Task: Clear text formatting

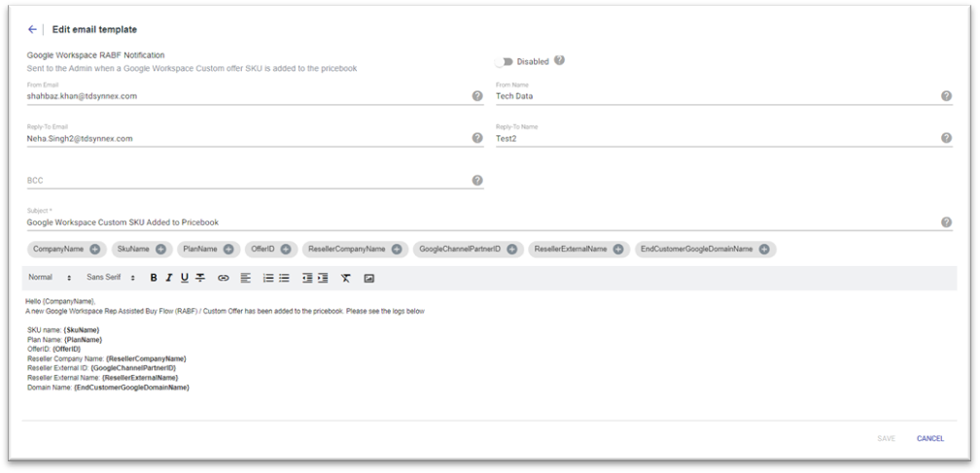Action: (346, 279)
